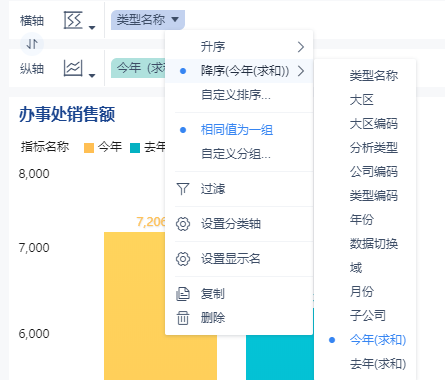Click the trash delete icon

click(183, 318)
